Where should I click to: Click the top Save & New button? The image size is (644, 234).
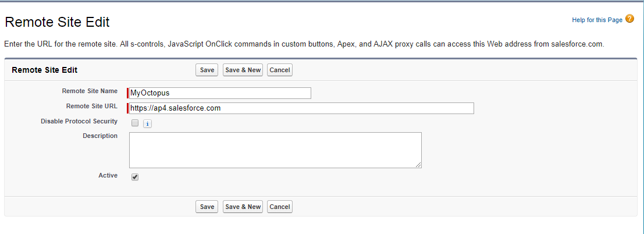pos(243,70)
